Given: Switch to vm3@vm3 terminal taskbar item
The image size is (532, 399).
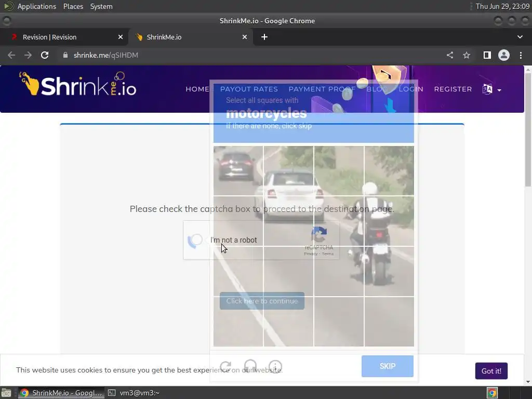Looking at the screenshot, I should click(134, 393).
